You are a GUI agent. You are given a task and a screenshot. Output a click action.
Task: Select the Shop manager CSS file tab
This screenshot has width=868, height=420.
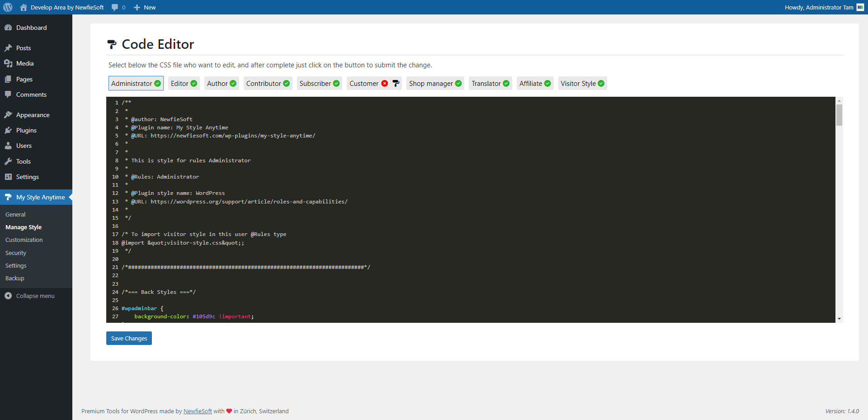(435, 83)
